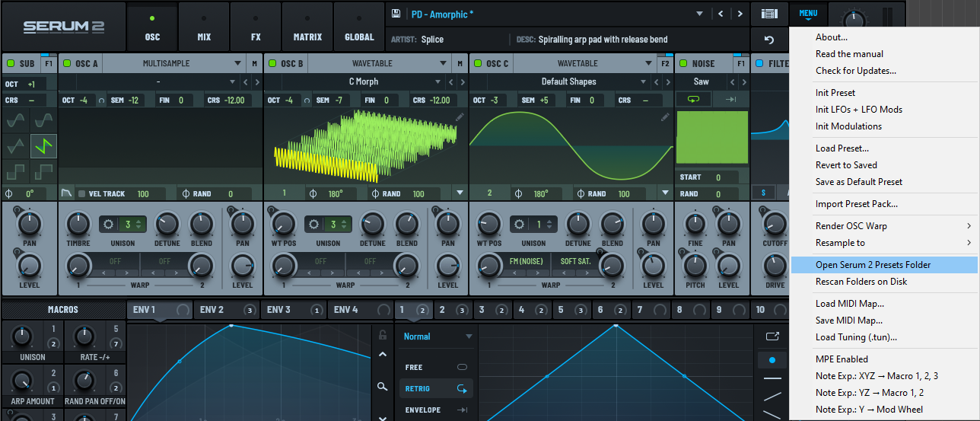Toggle the NOISE oscillator on/off
The width and height of the screenshot is (980, 421).
coord(682,64)
